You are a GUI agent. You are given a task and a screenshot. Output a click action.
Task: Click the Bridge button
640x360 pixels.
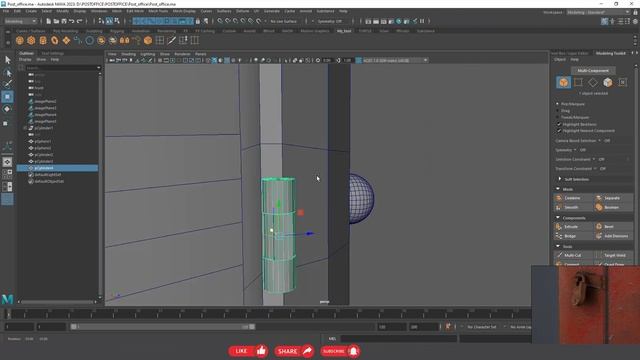pyautogui.click(x=573, y=236)
